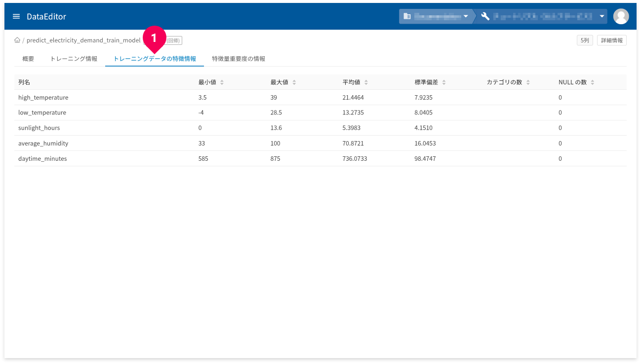The image size is (641, 364).
Task: Click low_temperature minimum value -4
Action: click(201, 113)
